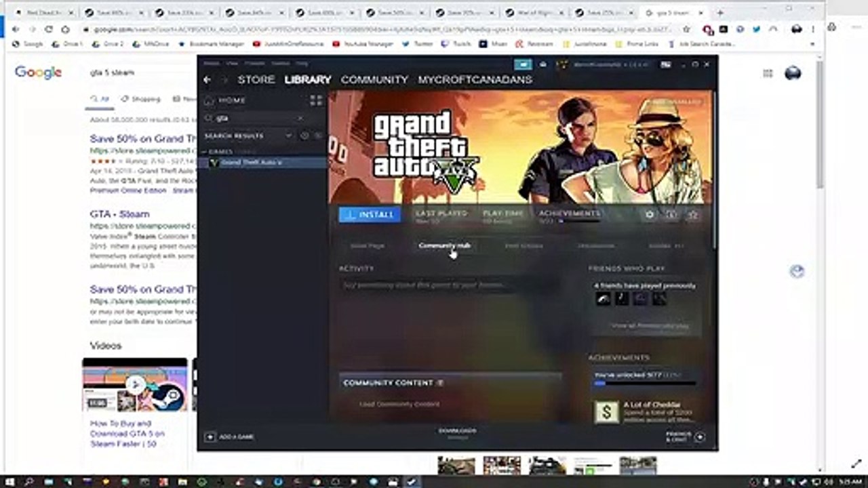The image size is (868, 488).
Task: Click the View all friends who play button
Action: click(x=650, y=326)
